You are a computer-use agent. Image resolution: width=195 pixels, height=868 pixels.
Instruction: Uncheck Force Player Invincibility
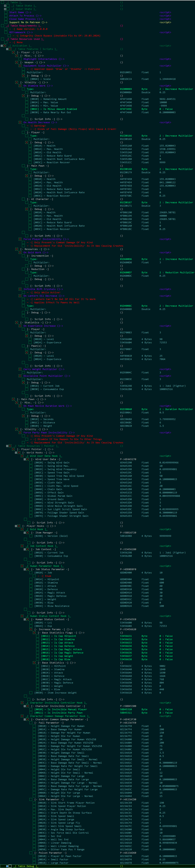[20, 239]
